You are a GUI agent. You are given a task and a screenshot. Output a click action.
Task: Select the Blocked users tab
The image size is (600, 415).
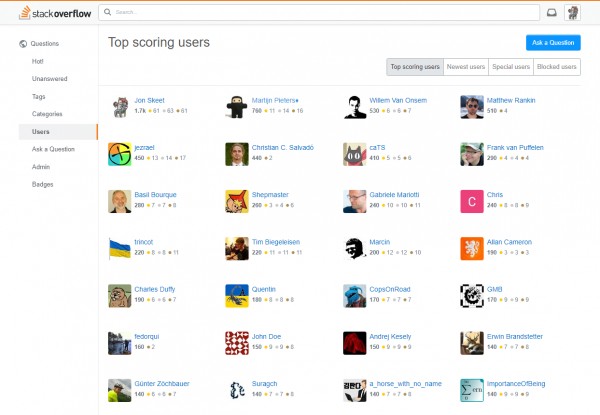(557, 67)
